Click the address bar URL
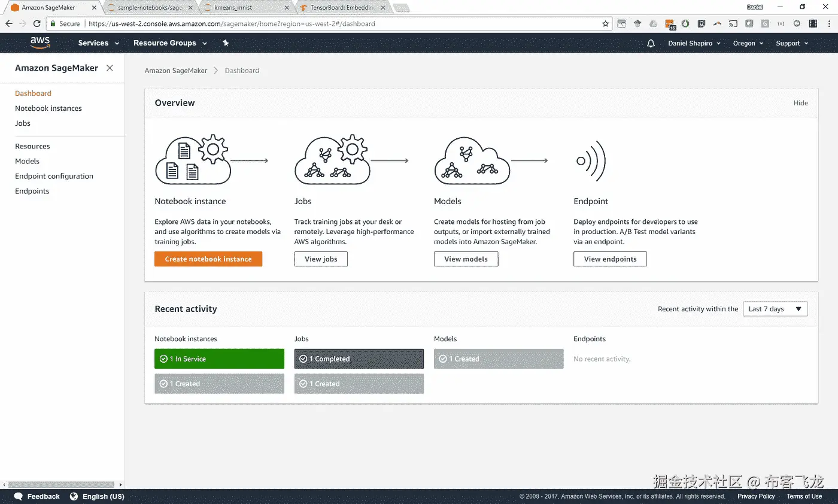The height and width of the screenshot is (504, 838). tap(231, 24)
